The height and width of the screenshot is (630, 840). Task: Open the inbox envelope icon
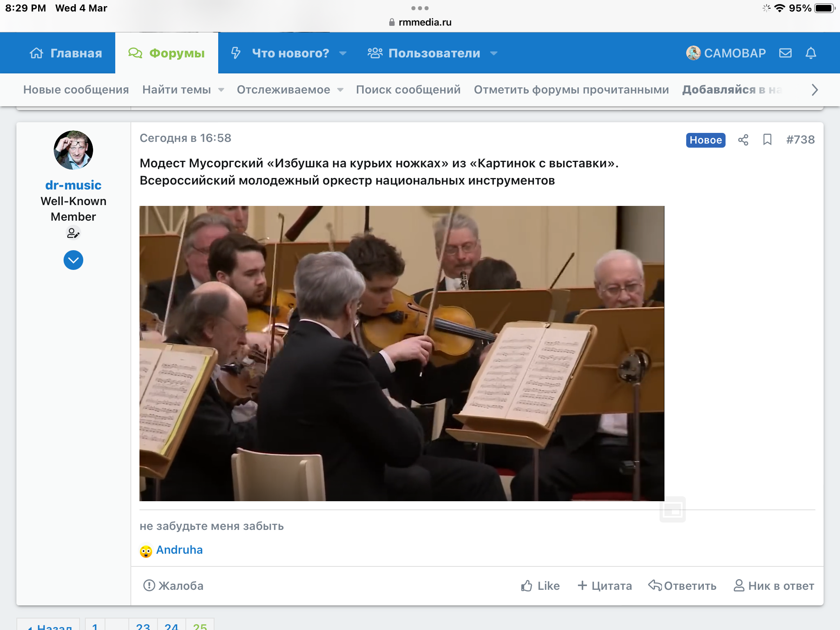pyautogui.click(x=785, y=53)
